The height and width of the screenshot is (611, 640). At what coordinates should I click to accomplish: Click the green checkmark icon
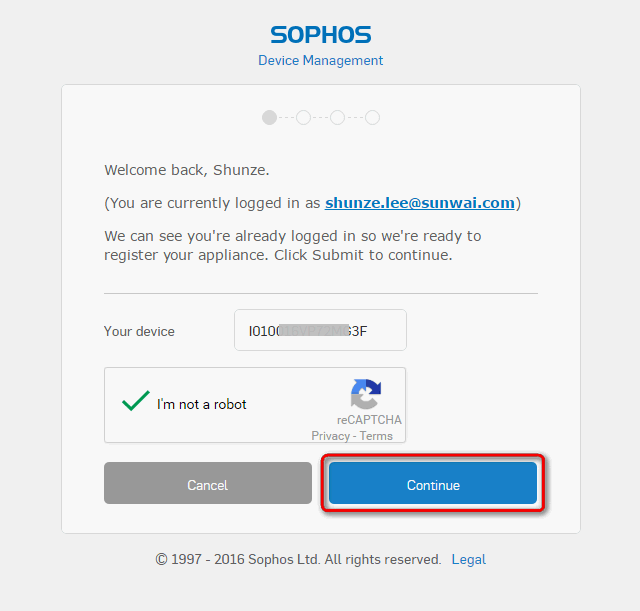point(136,400)
